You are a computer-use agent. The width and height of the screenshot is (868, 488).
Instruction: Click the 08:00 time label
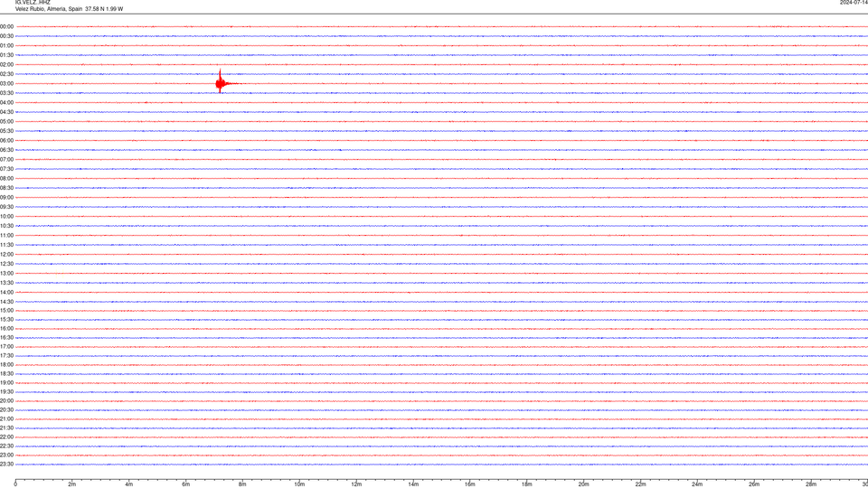6,179
